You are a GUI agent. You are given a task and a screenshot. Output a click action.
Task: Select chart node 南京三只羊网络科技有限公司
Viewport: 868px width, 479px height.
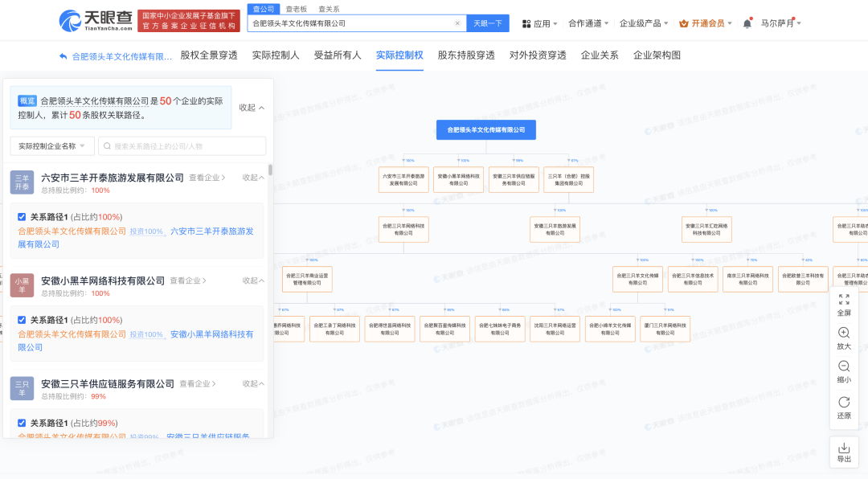click(747, 279)
